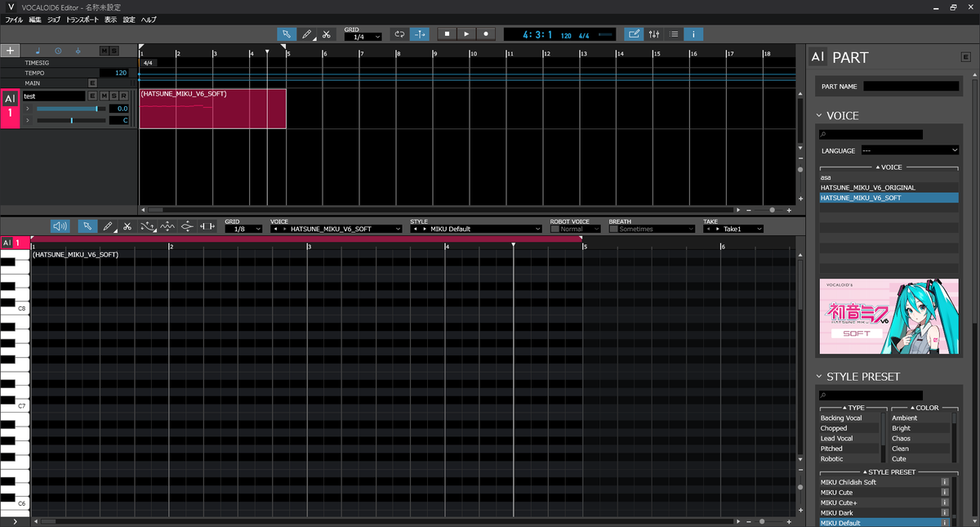Expand the pan row chevron on test track
Screen dimensions: 980x527
pos(27,121)
